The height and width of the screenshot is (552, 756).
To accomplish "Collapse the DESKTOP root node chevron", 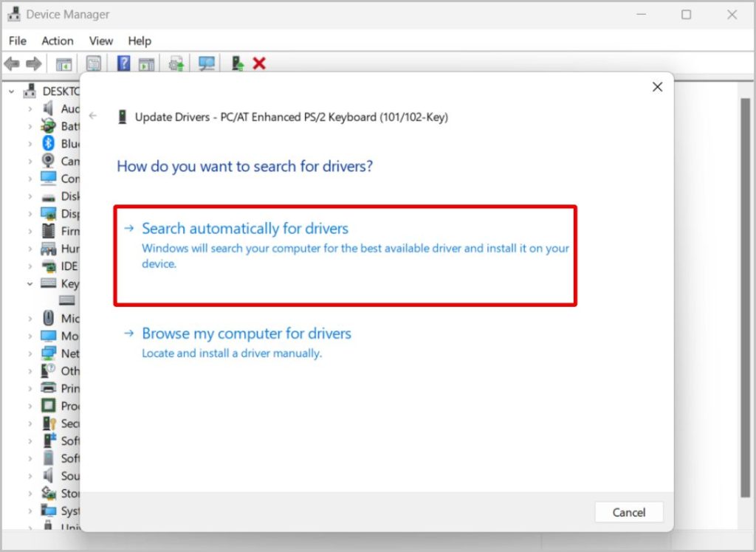I will click(x=12, y=91).
